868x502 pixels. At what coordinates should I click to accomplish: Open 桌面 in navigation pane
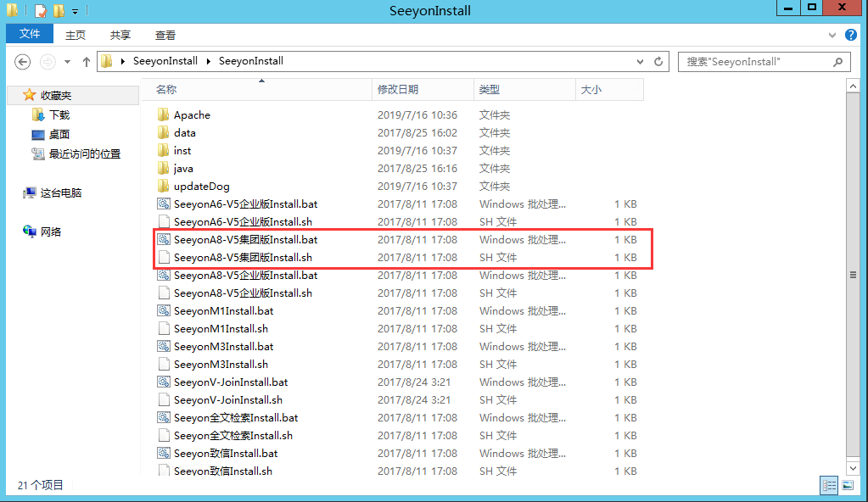pos(59,134)
